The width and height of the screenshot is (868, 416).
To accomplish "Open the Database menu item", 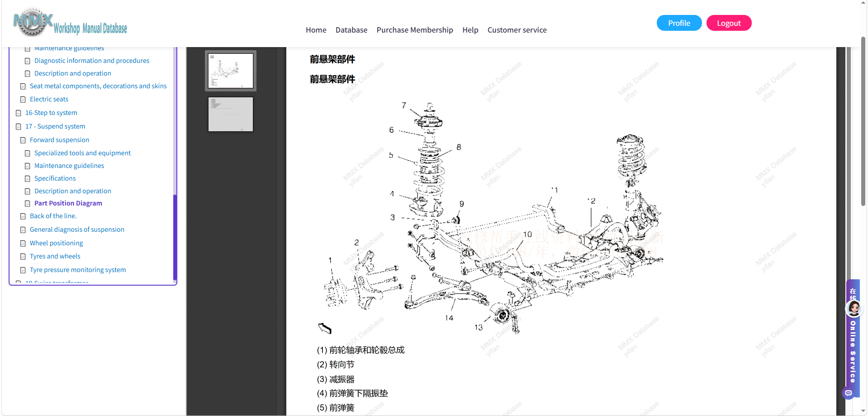I will pyautogui.click(x=351, y=30).
